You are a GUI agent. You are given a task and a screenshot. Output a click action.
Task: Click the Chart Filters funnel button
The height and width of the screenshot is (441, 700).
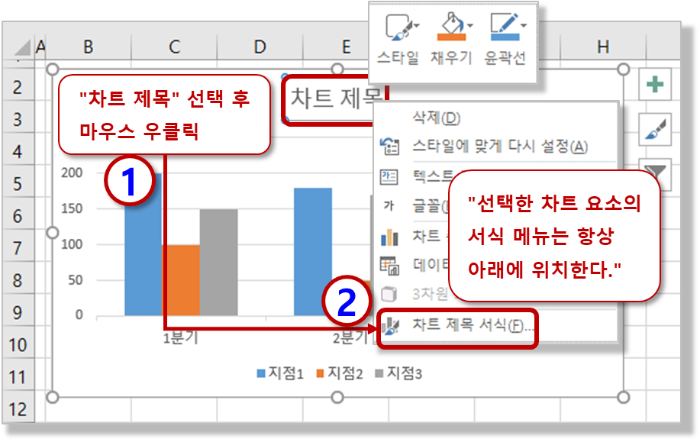655,171
